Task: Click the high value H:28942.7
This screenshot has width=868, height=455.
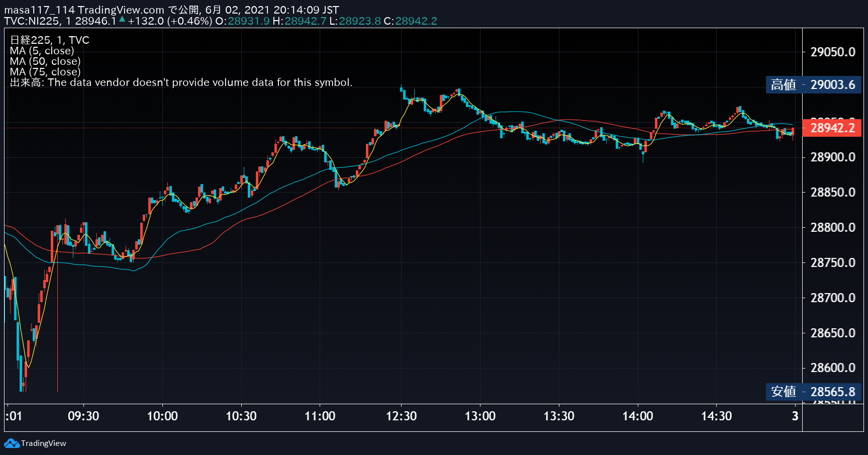Action: 300,21
